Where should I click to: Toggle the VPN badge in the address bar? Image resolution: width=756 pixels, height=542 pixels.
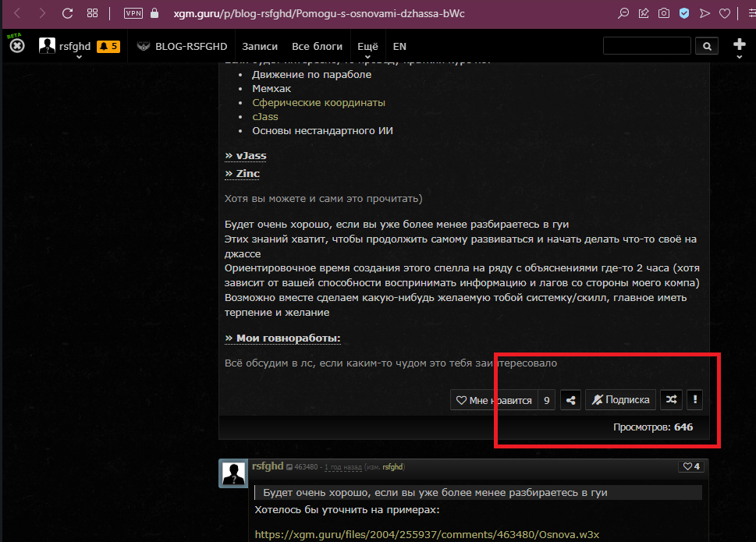click(133, 13)
